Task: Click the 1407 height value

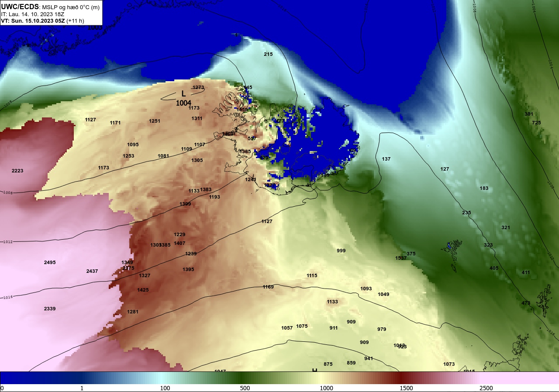Action: pos(179,243)
